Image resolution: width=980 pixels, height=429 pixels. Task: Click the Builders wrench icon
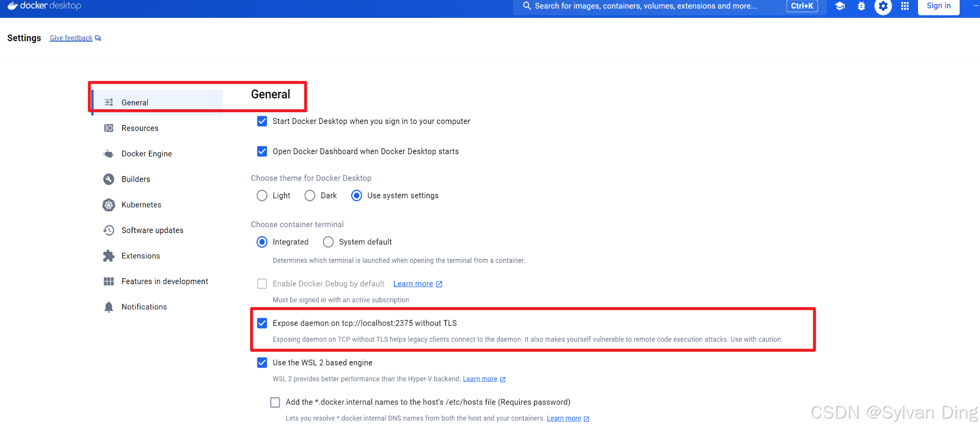[109, 179]
